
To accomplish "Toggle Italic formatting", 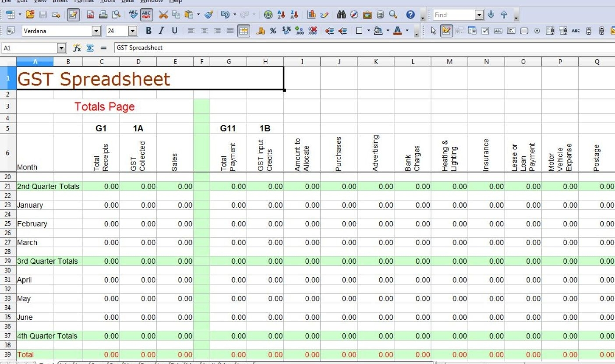I will click(161, 31).
